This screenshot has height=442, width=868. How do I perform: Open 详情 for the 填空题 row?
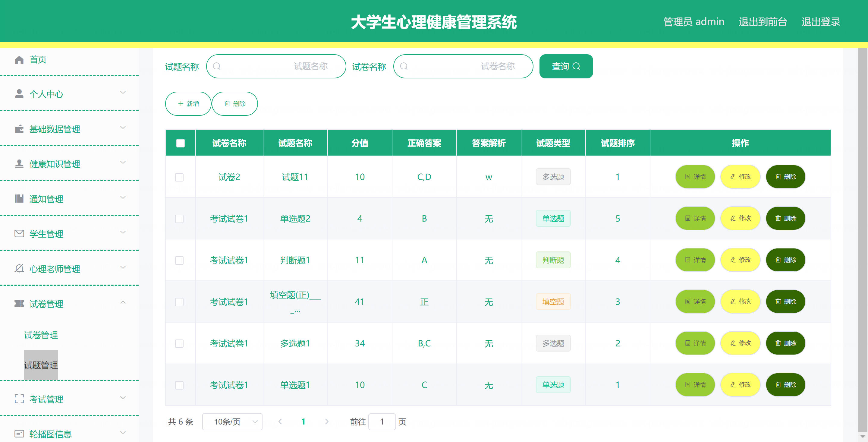click(x=695, y=302)
